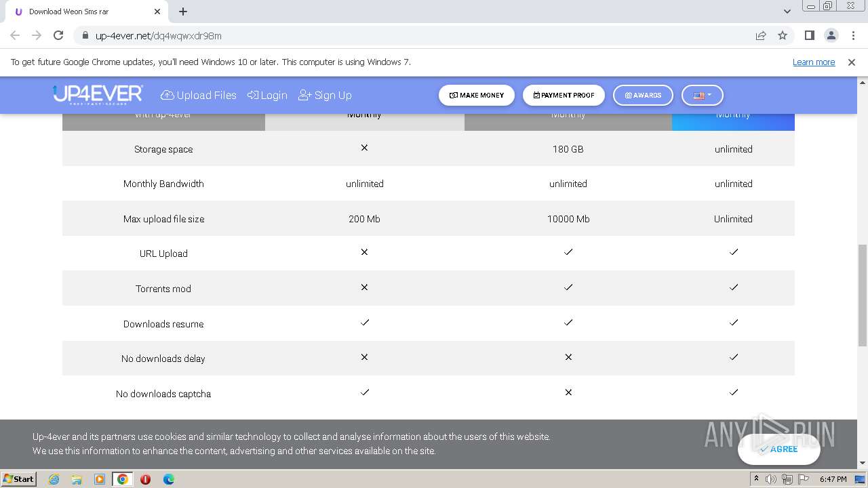Open the Windows Start menu

point(18,479)
